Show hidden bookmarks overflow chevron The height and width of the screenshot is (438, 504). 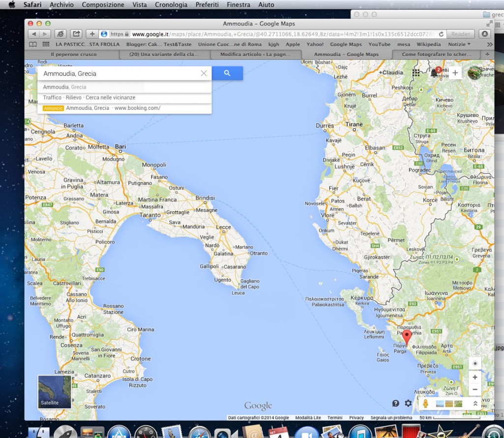(489, 44)
